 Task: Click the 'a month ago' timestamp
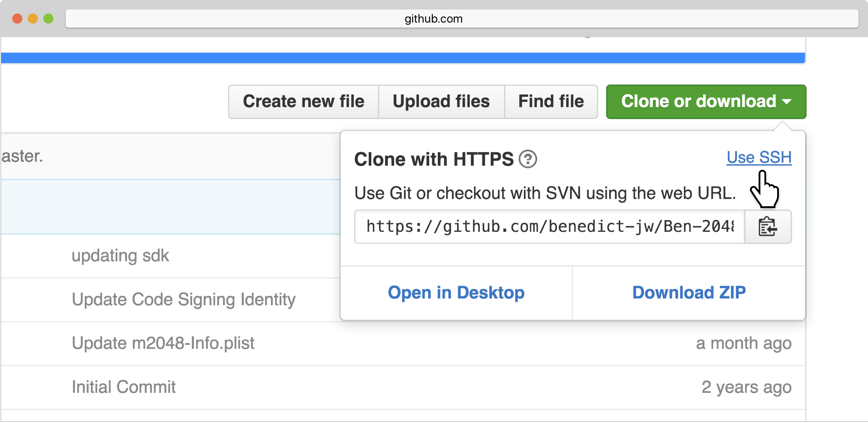pos(743,343)
